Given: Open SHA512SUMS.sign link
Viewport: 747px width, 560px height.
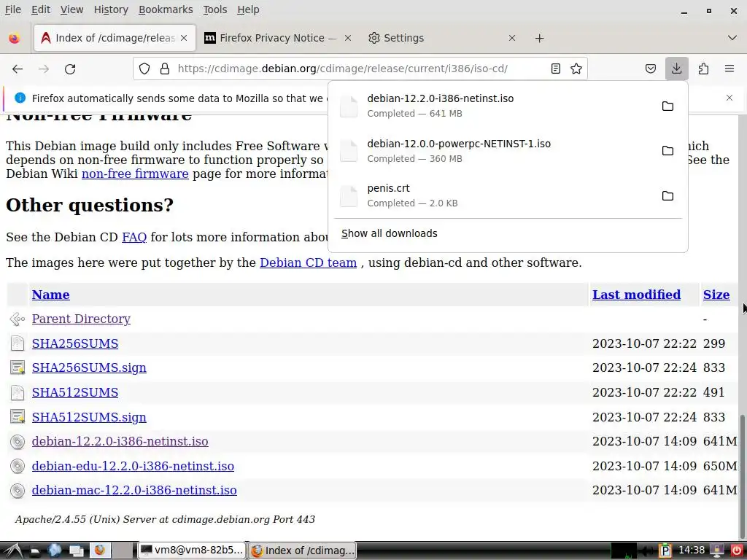Looking at the screenshot, I should [x=89, y=418].
